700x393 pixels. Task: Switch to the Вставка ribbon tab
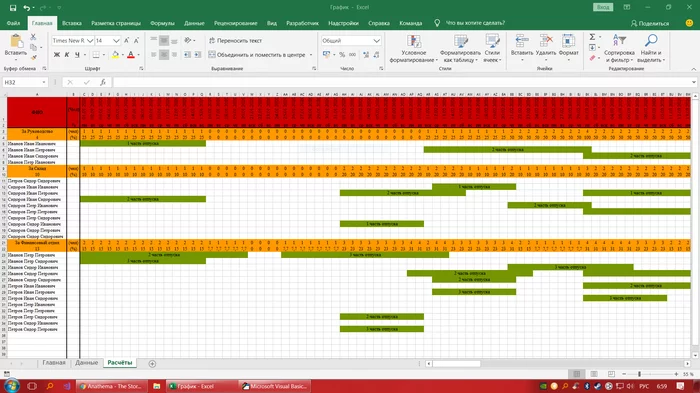click(x=71, y=23)
